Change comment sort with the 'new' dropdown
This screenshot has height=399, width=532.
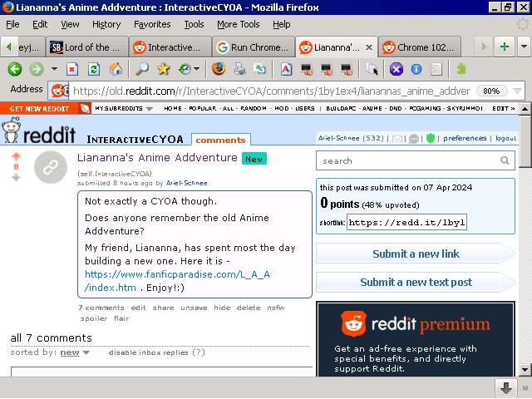coord(75,352)
